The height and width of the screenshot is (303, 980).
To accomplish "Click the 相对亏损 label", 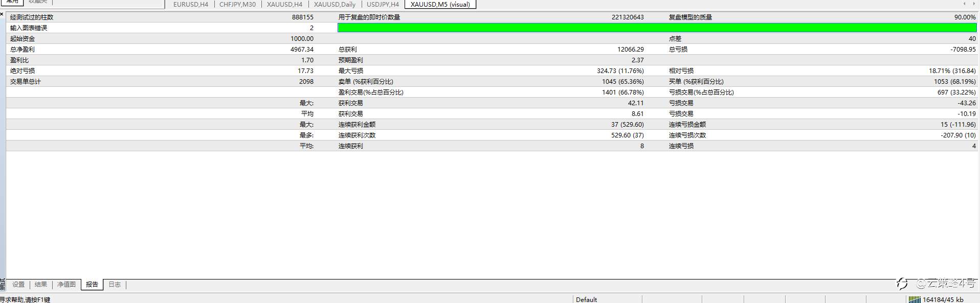I will [x=681, y=71].
